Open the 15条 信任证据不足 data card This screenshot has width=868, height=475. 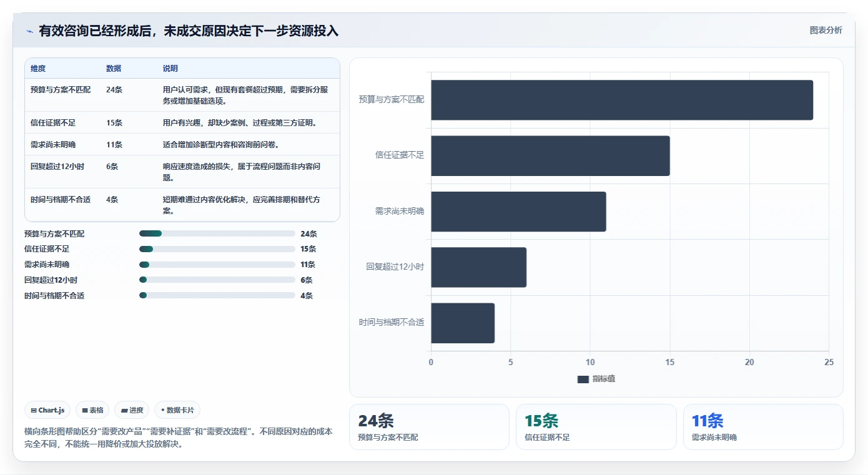tap(596, 427)
